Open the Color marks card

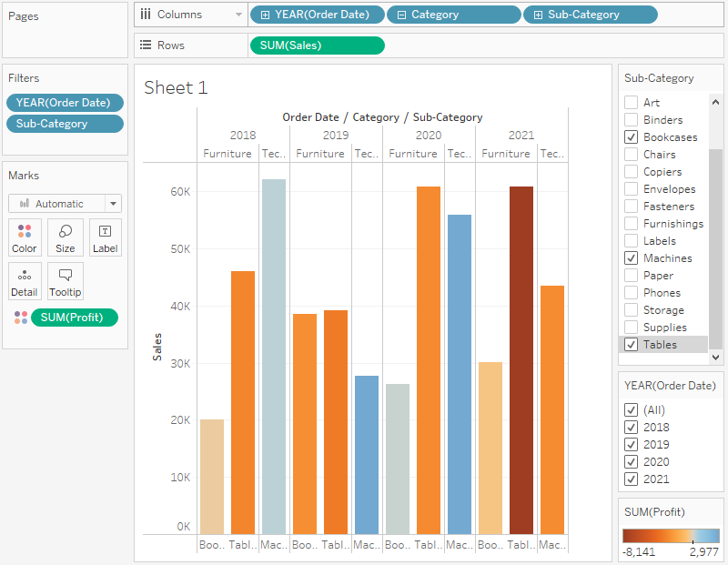pos(25,237)
